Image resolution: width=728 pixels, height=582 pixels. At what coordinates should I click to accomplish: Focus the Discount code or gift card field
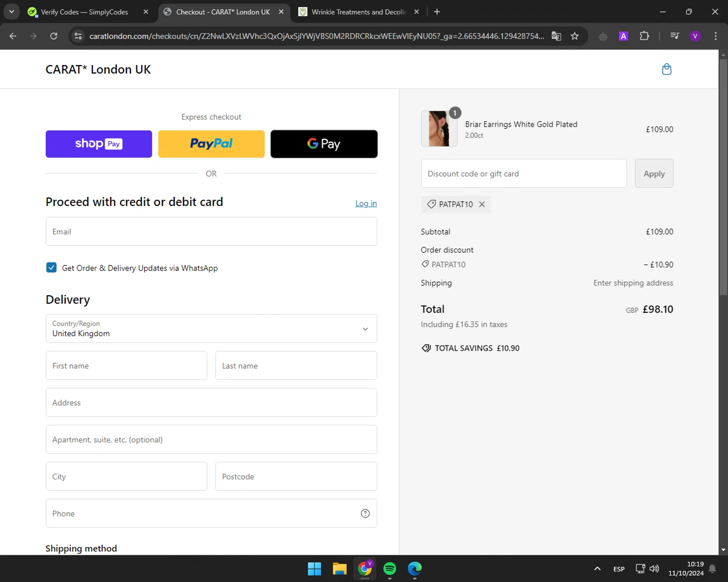[x=524, y=174]
